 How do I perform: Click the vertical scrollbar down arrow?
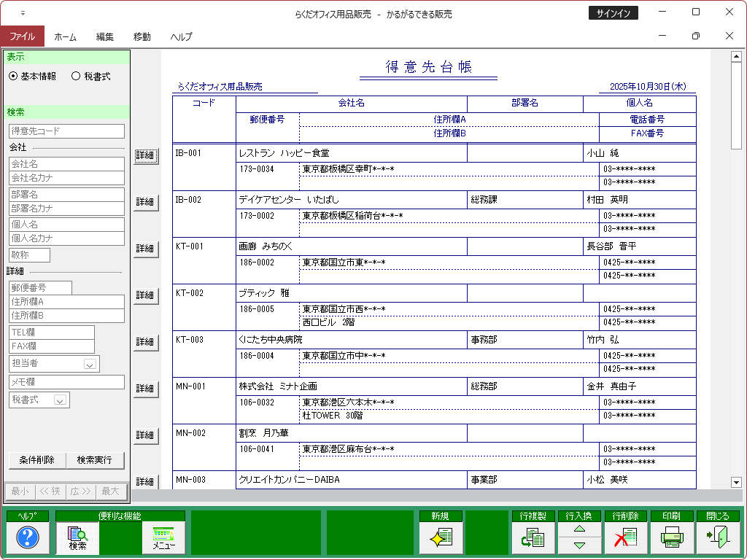[735, 482]
